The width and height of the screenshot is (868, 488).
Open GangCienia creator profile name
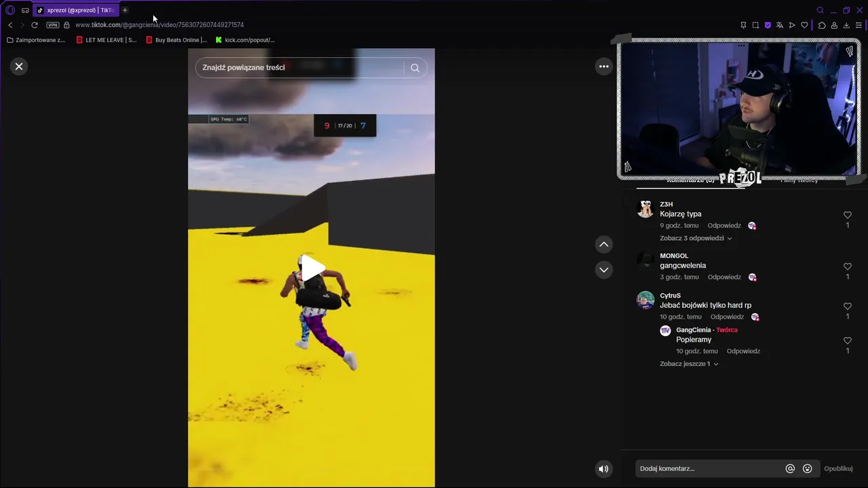pos(693,330)
